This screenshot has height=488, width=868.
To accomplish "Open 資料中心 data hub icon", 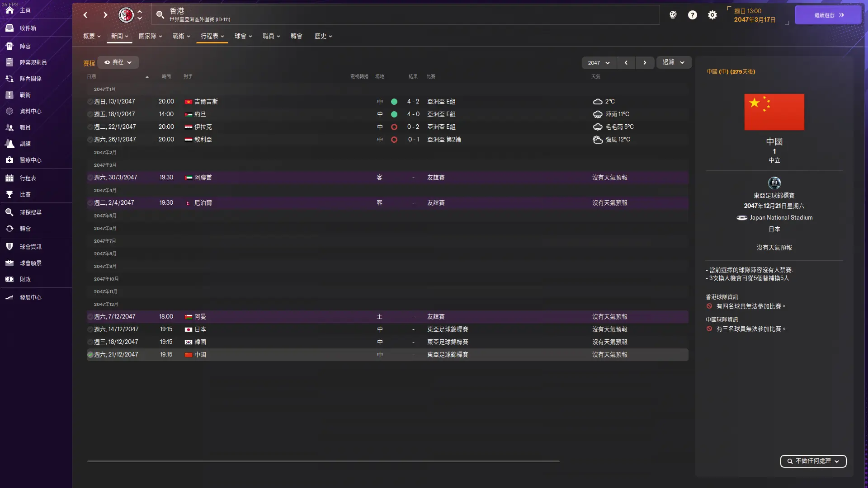I will coord(9,111).
